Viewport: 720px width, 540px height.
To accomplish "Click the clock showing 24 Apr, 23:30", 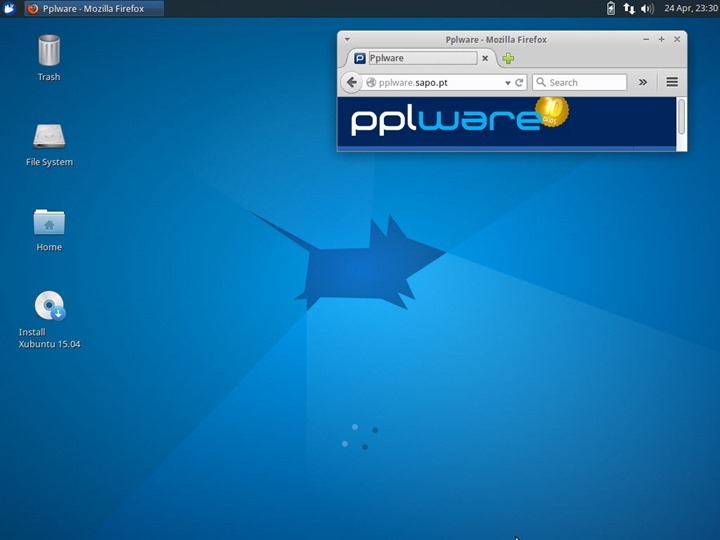I will [691, 8].
